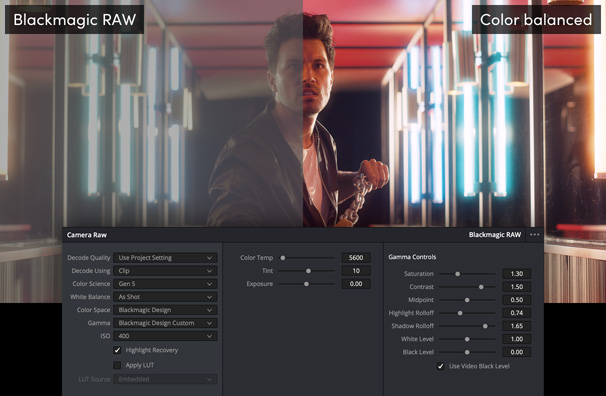Select the Shadow Rolloff 1.65 field
Image resolution: width=606 pixels, height=396 pixels.
click(x=516, y=326)
